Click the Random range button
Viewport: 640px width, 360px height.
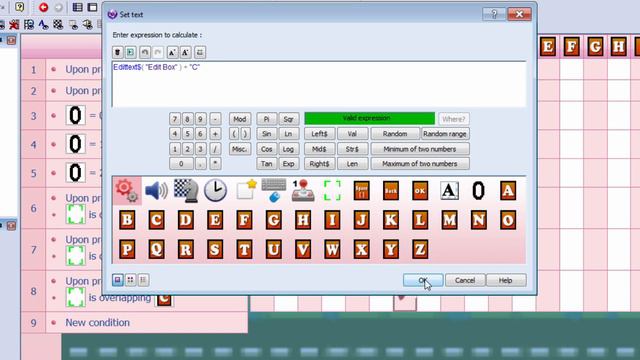point(445,134)
